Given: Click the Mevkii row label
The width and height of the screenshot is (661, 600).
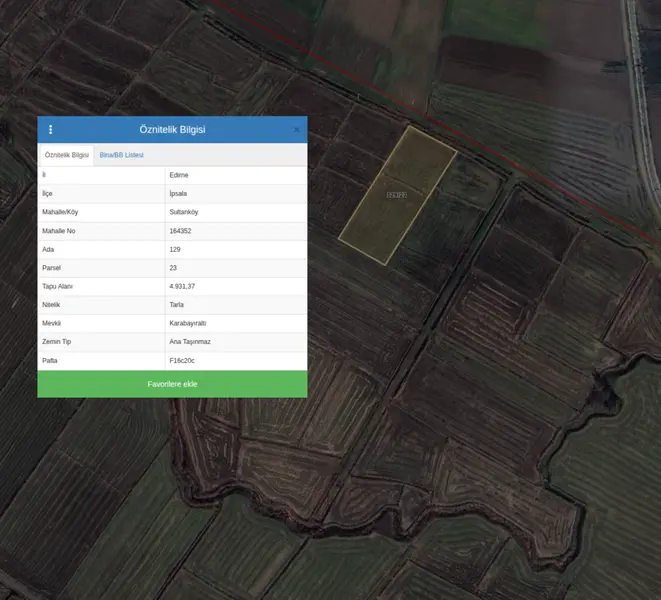Looking at the screenshot, I should 51,323.
